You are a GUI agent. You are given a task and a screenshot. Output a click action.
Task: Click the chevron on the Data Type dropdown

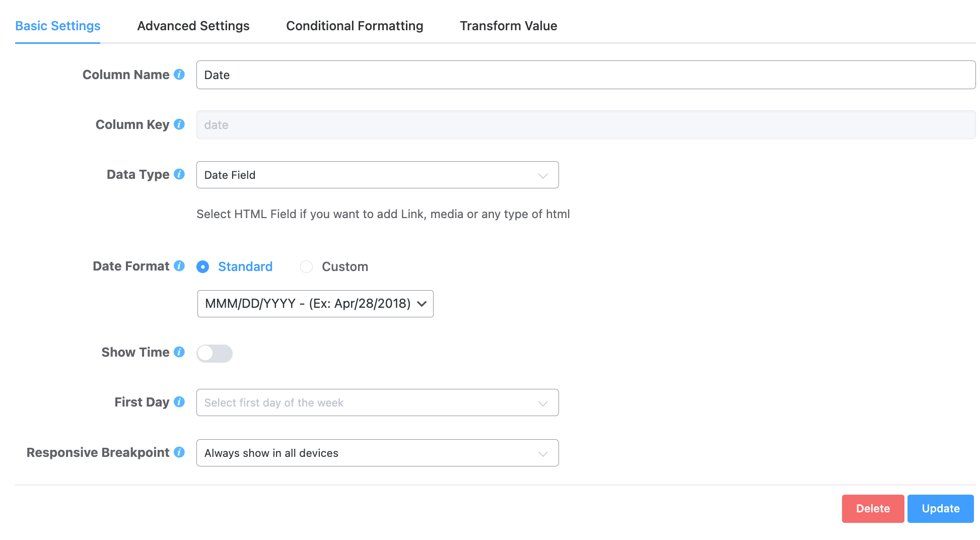pos(542,175)
